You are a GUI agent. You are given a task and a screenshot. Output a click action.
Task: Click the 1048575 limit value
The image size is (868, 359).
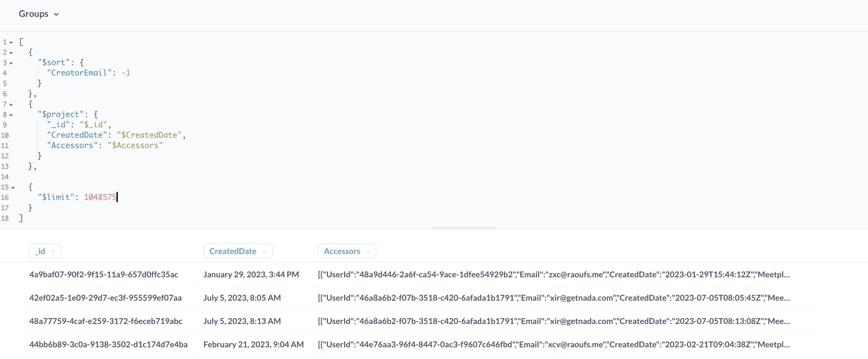(100, 197)
